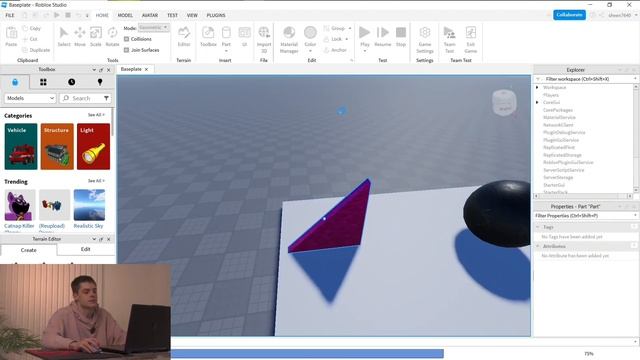Lock the selected part
This screenshot has width=640, height=360.
coord(333,39)
